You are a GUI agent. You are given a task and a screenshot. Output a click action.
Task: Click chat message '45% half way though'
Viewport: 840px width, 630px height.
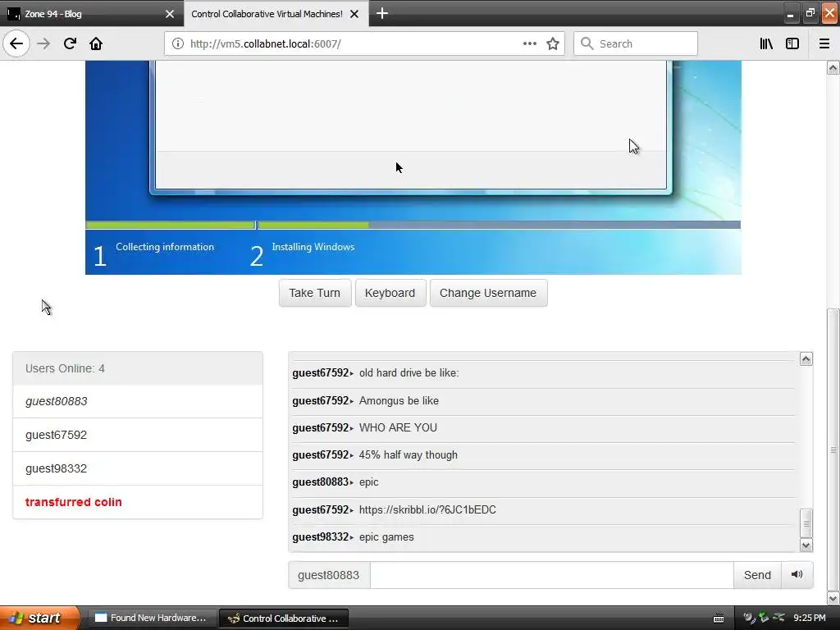tap(409, 454)
